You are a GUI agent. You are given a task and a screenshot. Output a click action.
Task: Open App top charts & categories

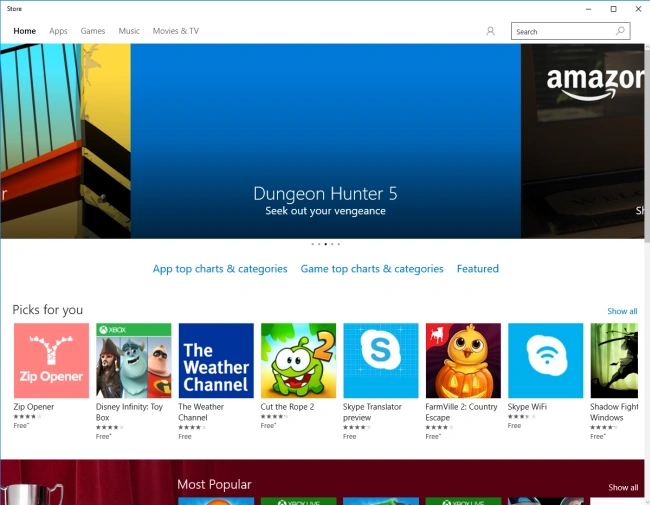click(x=220, y=269)
